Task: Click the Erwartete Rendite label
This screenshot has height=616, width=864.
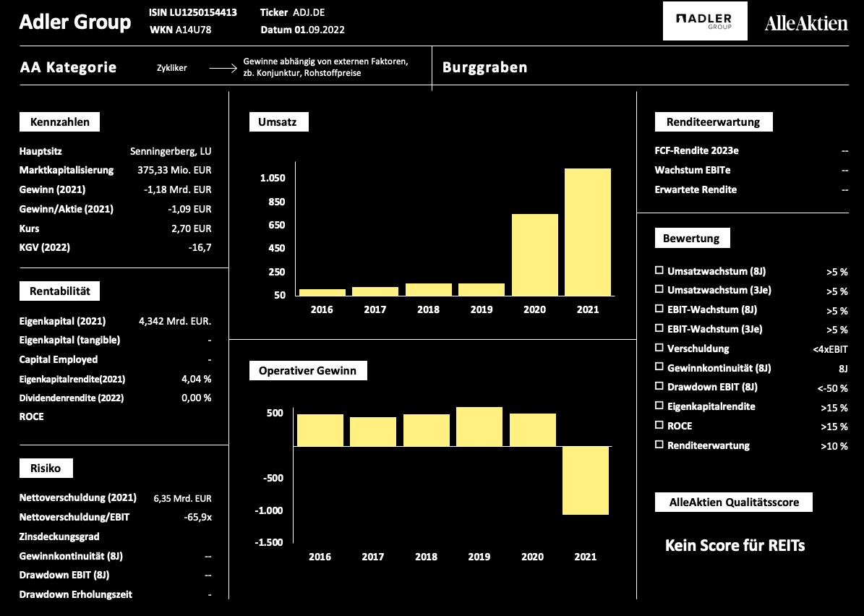Action: (696, 189)
